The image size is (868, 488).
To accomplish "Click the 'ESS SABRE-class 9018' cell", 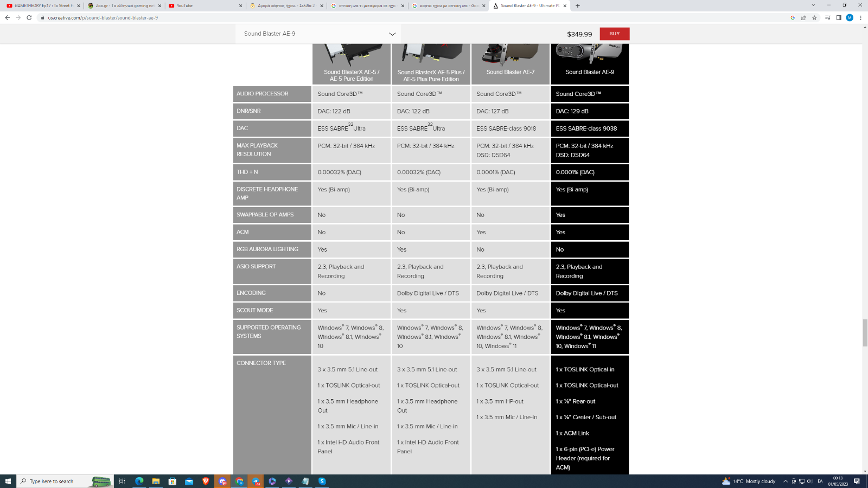I will tap(510, 129).
